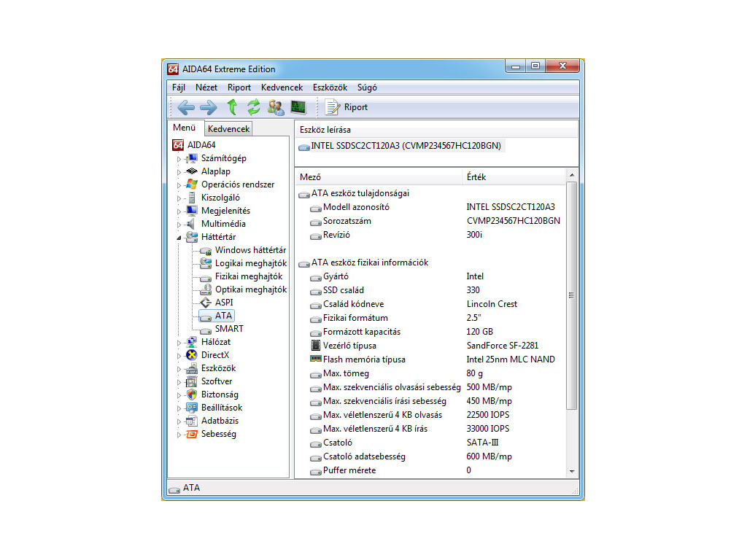This screenshot has height=560, width=747.
Task: Click the scrollbar down arrow
Action: tap(571, 472)
